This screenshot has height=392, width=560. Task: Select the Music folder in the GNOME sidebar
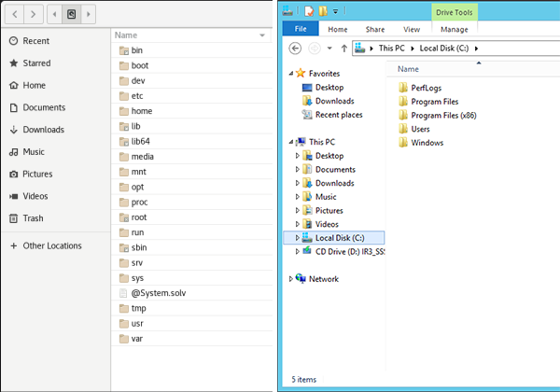(34, 152)
